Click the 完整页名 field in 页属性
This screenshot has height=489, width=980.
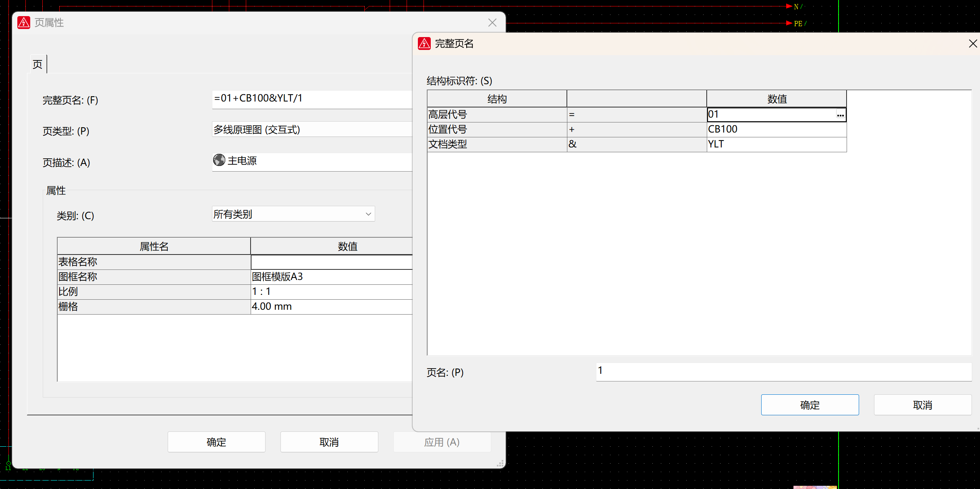[x=311, y=99]
